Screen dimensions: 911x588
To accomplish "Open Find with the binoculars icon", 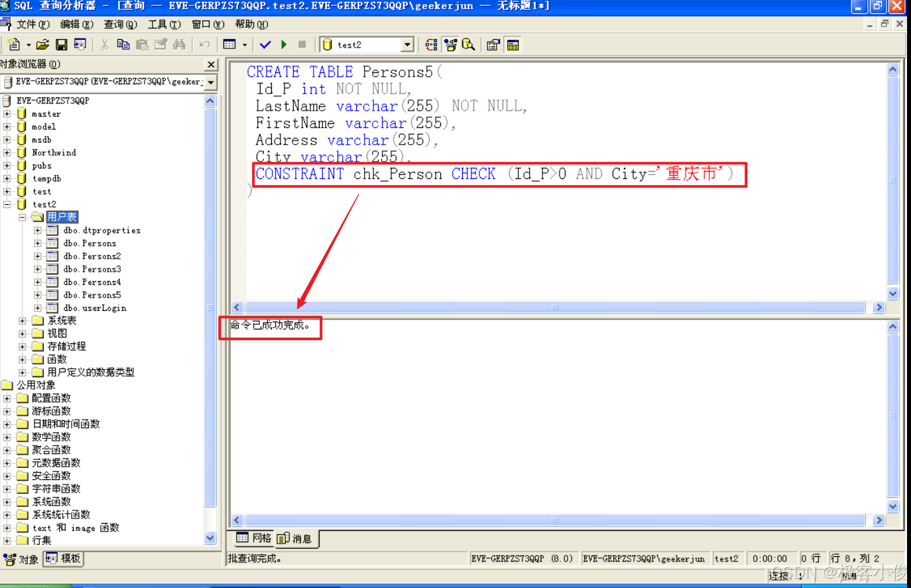I will (x=179, y=44).
